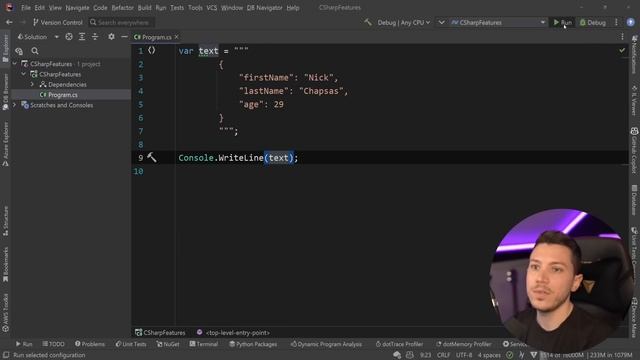
Task: Open the Dynamic Program Analysis window
Action: (x=326, y=344)
